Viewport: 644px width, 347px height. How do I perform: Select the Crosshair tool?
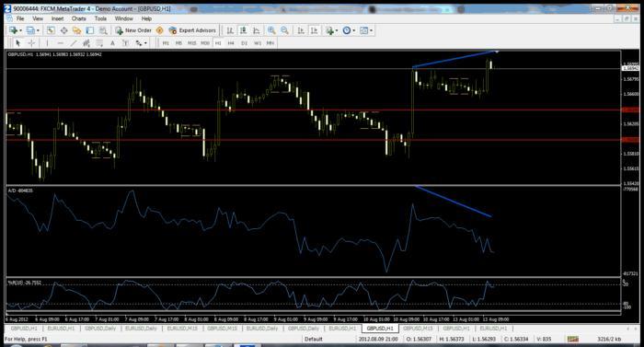[31, 42]
